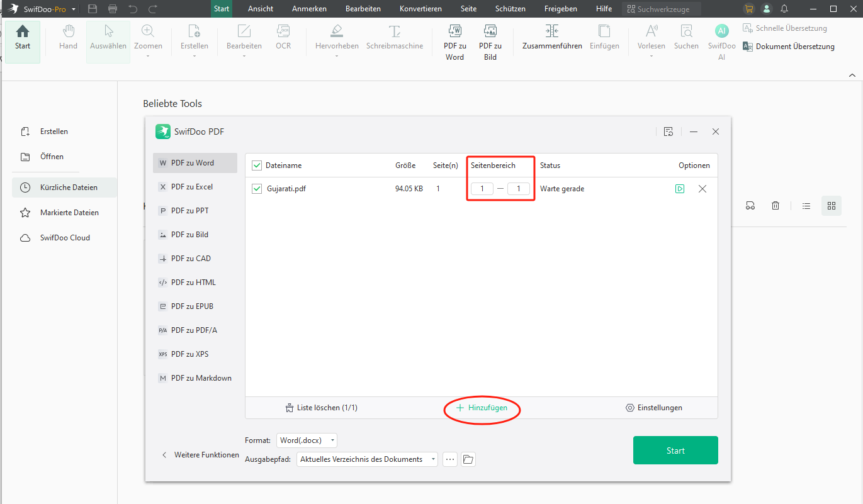The image size is (863, 504).
Task: Open the Erstellen tool in ribbon
Action: click(195, 40)
